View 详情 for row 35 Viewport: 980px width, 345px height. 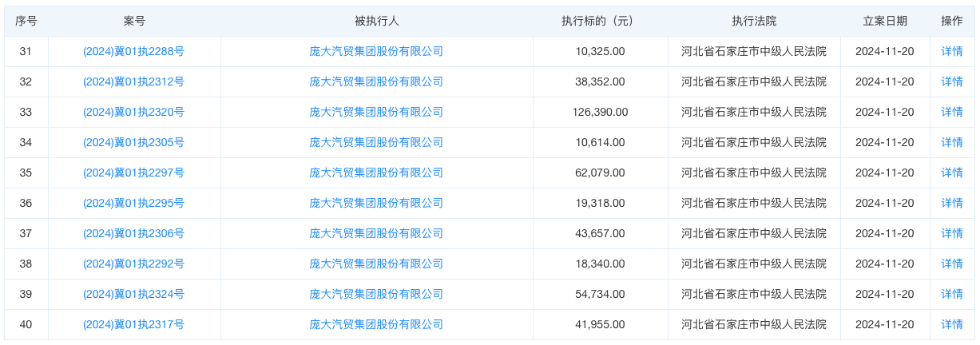(952, 172)
